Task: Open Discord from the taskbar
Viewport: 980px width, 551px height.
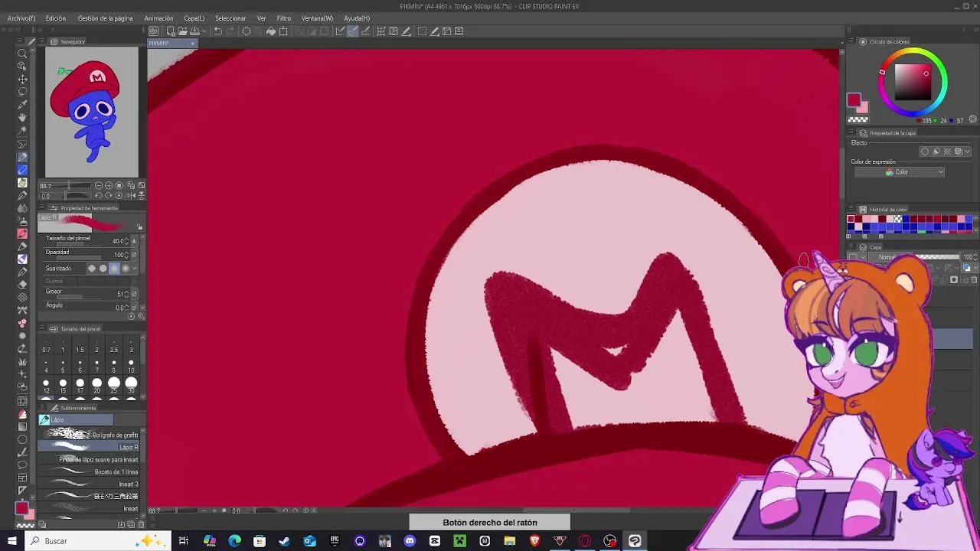Action: pos(410,541)
